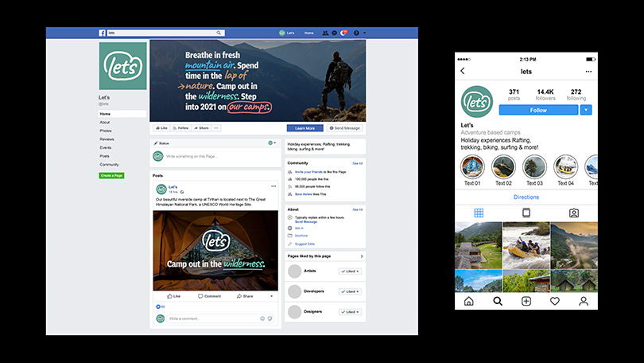Select About in page sidebar
The image size is (644, 363).
[105, 123]
